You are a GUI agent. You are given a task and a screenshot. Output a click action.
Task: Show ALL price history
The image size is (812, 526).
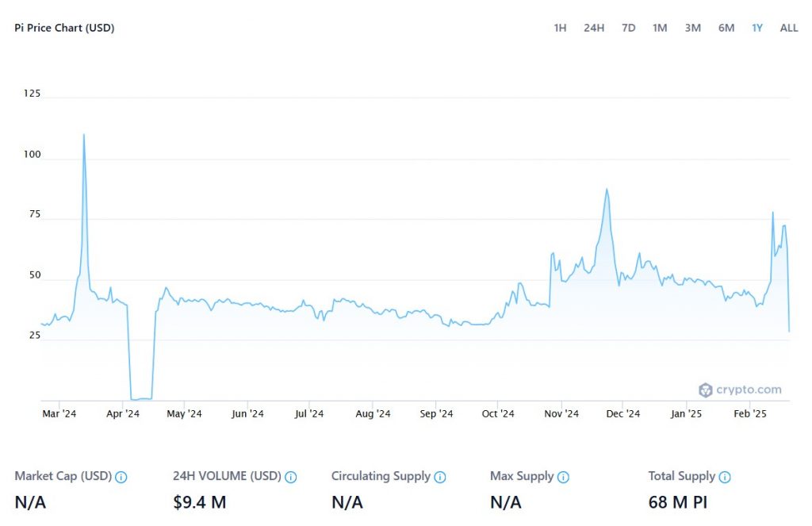coord(789,28)
